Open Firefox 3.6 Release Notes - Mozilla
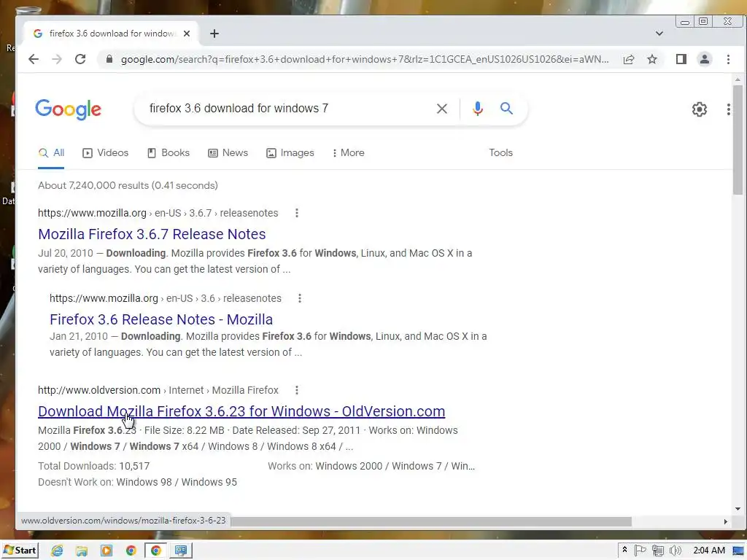The height and width of the screenshot is (560, 747). (161, 319)
